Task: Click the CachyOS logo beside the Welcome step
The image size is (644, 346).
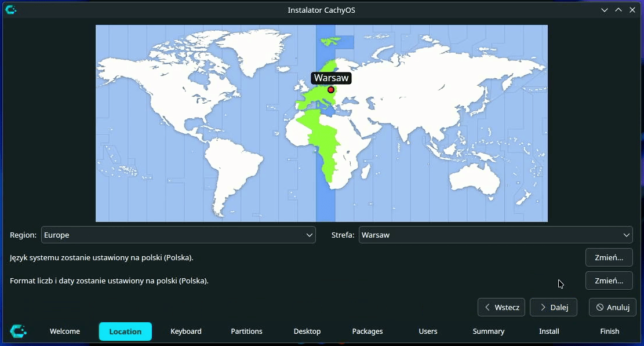Action: 19,332
